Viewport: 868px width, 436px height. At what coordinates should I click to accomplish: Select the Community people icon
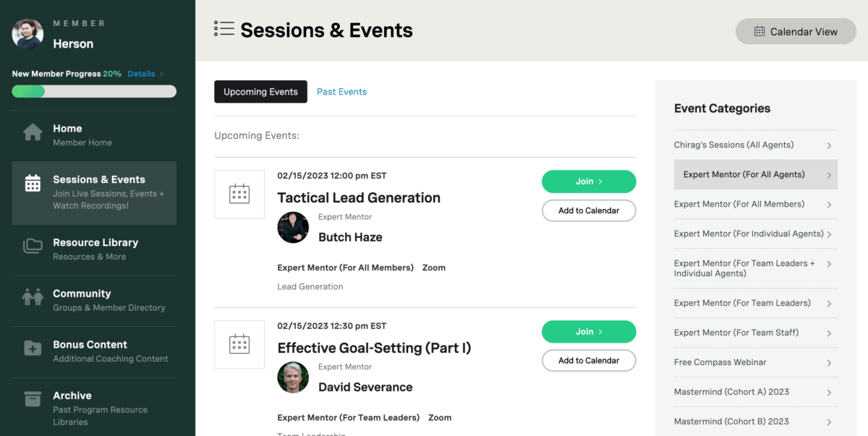tap(33, 297)
